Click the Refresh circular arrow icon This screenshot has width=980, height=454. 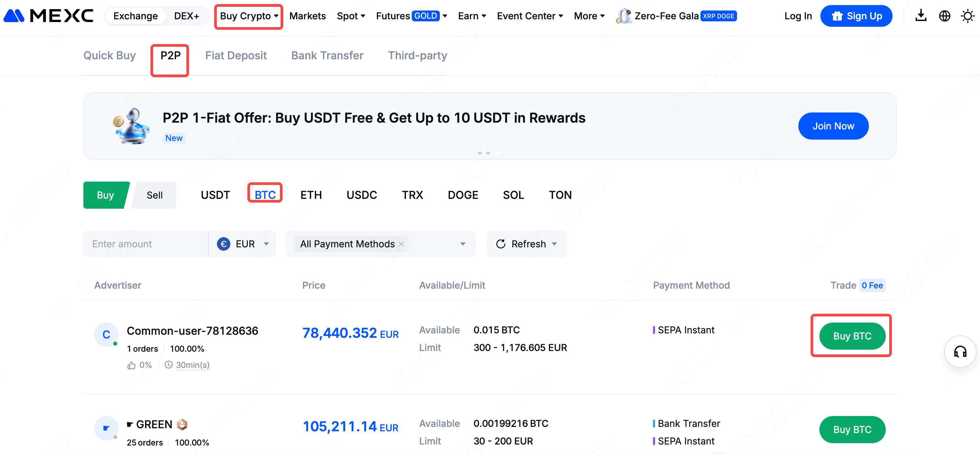point(501,244)
